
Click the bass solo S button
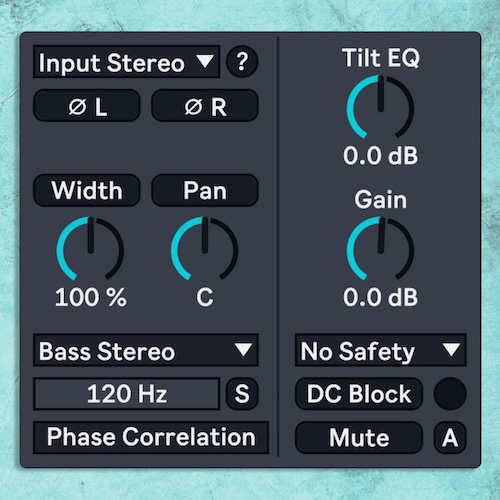pyautogui.click(x=242, y=394)
